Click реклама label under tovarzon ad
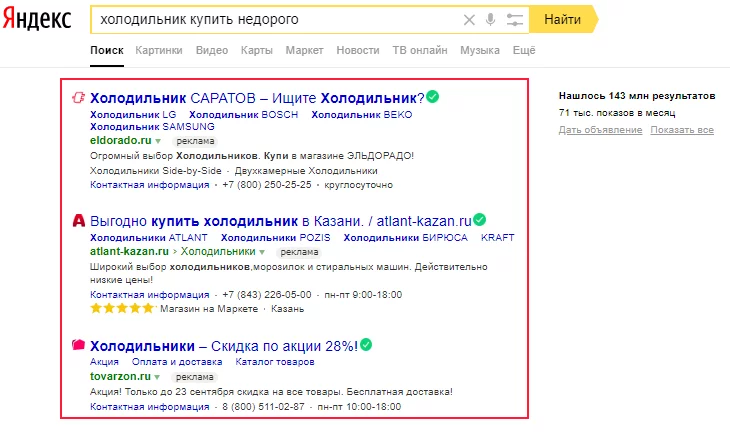This screenshot has width=730, height=433. coord(195,377)
